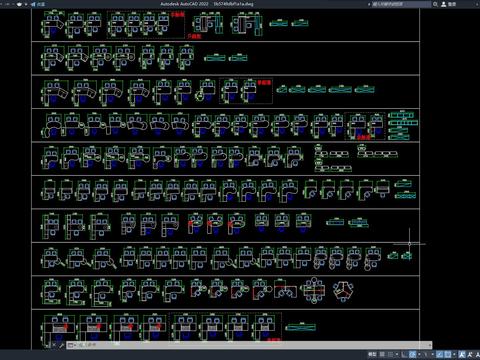The width and height of the screenshot is (480, 360).
Task: Open the polar tracking angle dropdown arrow
Action: pos(419,354)
